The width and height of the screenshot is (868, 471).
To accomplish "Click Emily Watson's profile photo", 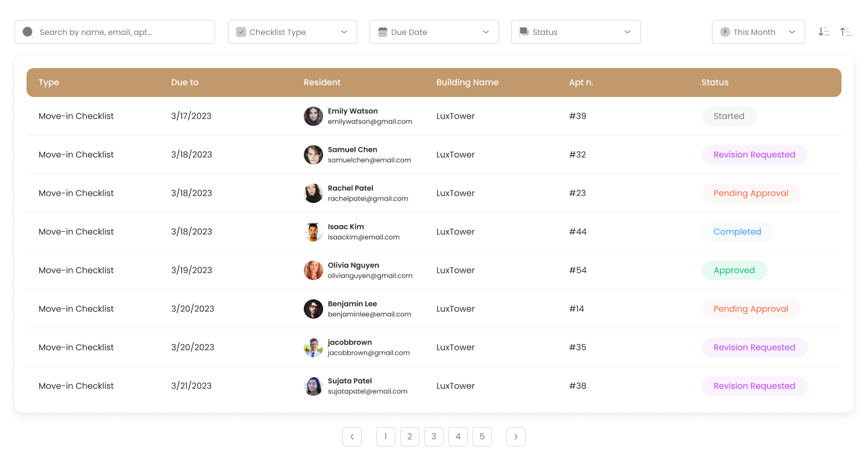I will click(313, 116).
